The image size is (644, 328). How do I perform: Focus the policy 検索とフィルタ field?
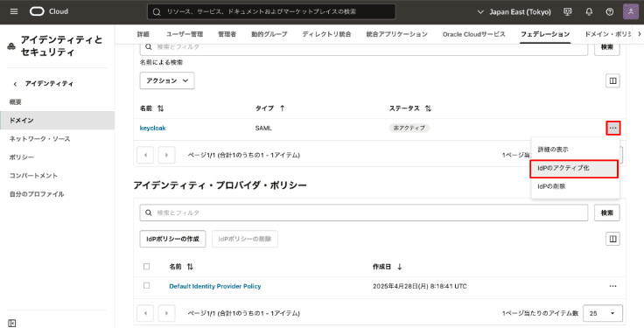[364, 213]
